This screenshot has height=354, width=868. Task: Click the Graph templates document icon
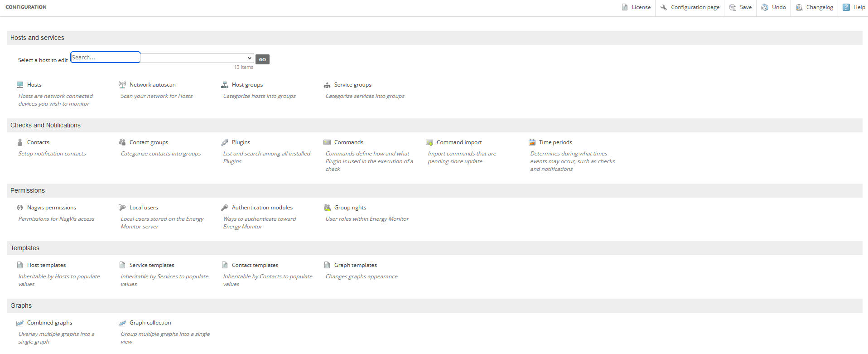tap(327, 265)
